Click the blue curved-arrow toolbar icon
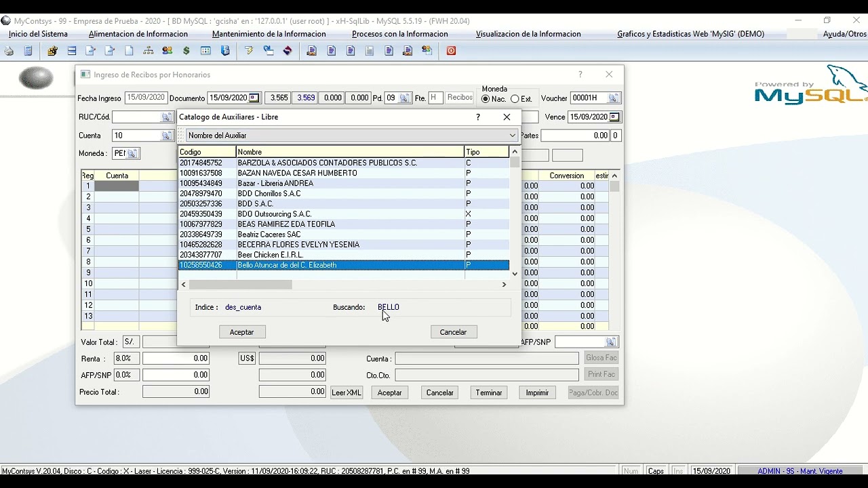 click(269, 51)
